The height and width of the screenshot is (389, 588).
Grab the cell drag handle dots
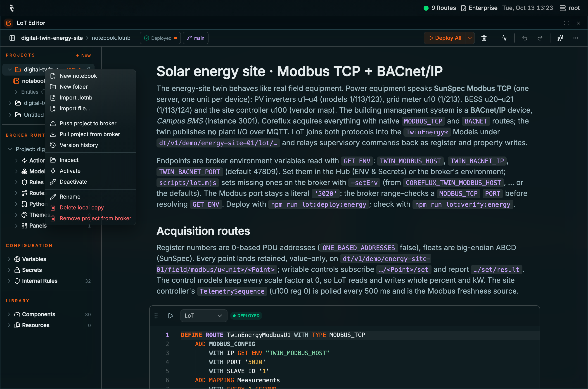[x=156, y=315]
